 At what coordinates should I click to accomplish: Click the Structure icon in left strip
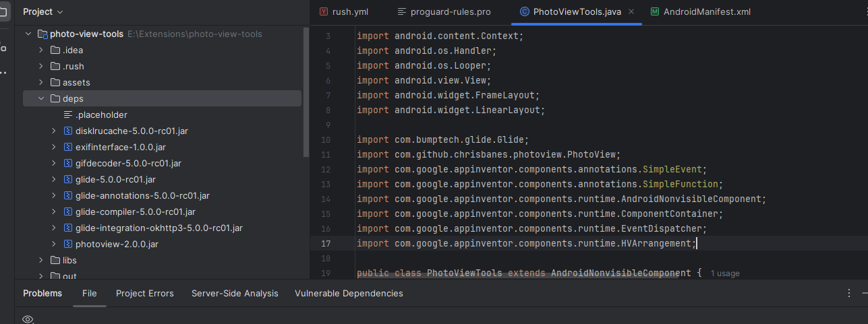(3, 48)
